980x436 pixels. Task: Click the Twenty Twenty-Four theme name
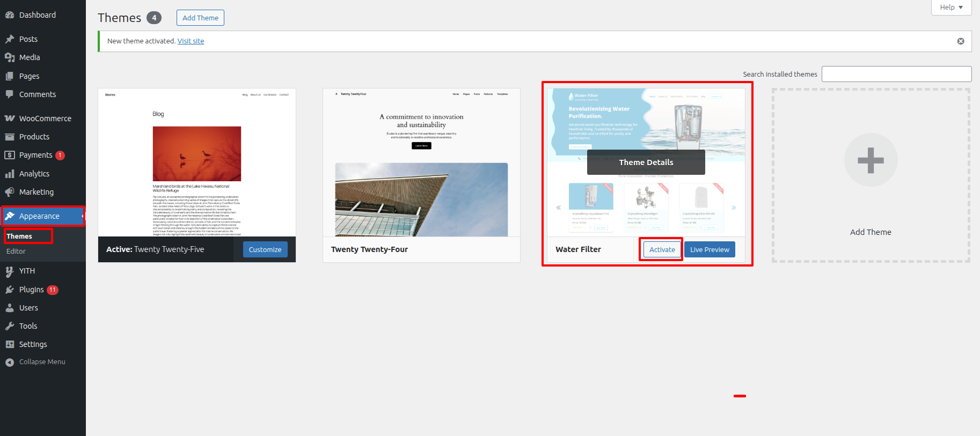[x=369, y=249]
